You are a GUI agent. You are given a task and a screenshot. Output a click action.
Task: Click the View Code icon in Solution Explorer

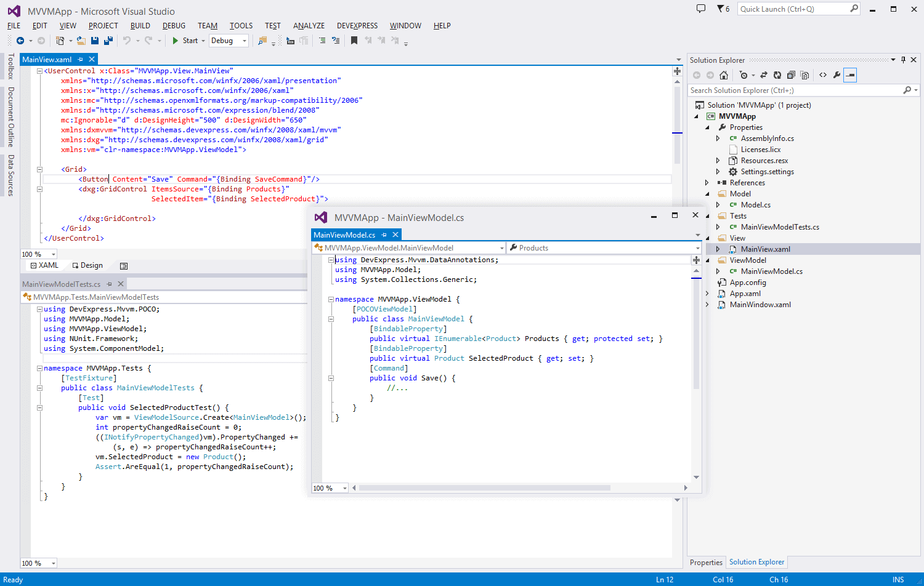pyautogui.click(x=823, y=75)
